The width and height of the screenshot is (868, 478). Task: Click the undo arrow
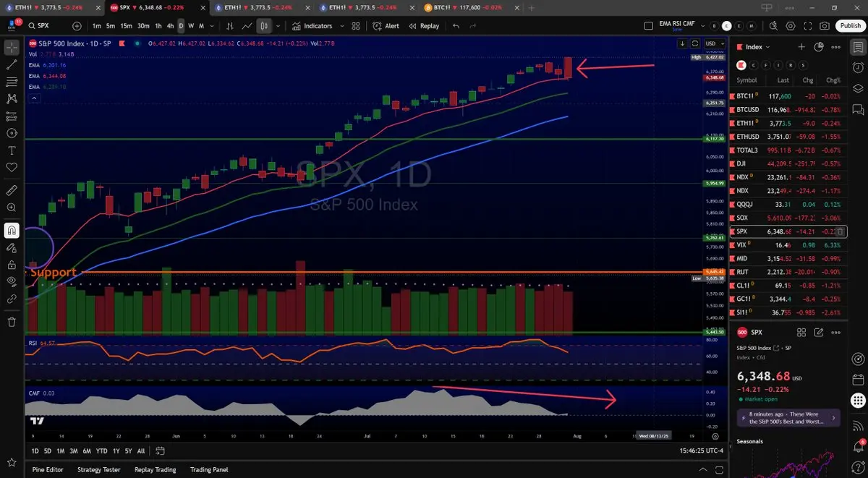456,26
